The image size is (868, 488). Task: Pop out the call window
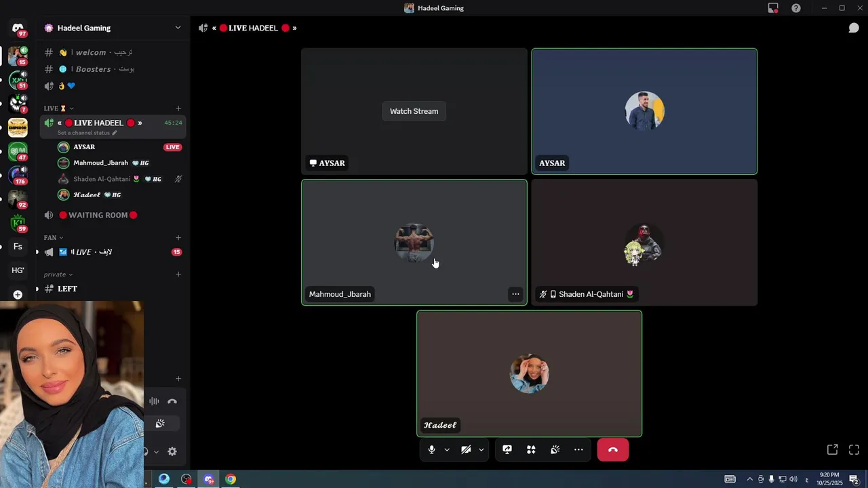coord(832,449)
